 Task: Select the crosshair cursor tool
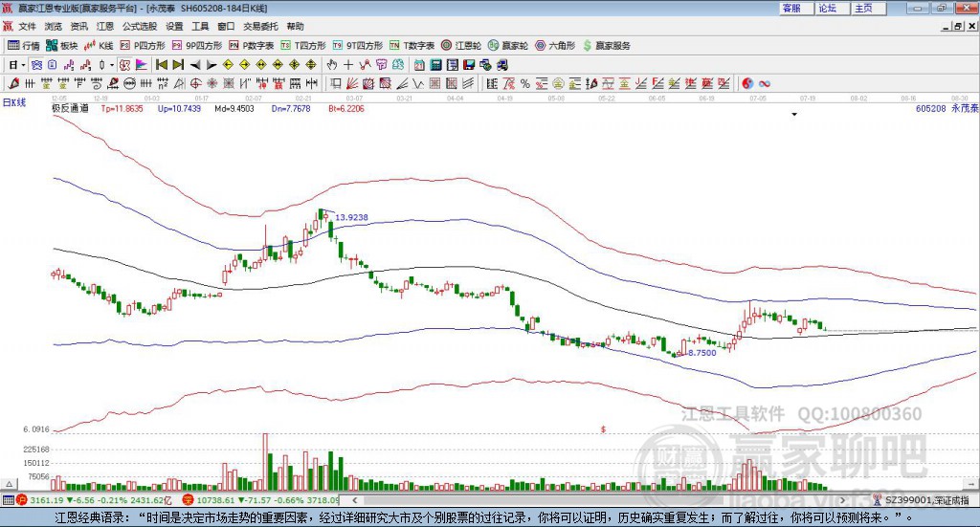348,65
